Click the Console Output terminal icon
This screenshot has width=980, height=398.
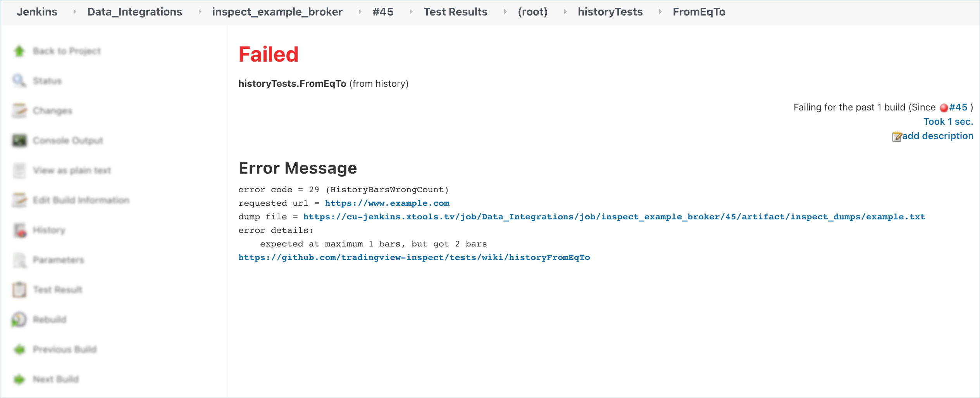[19, 140]
